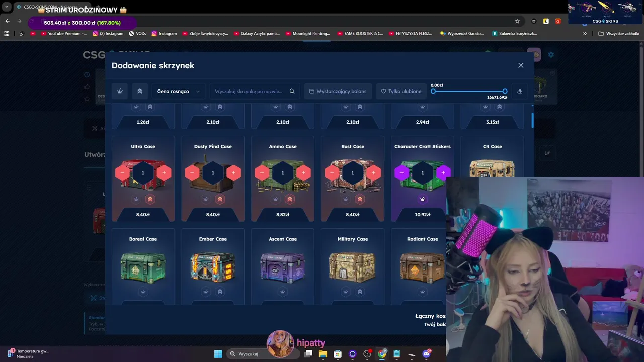The image size is (644, 362).
Task: Click the magnifier icon in case search
Action: (x=292, y=91)
